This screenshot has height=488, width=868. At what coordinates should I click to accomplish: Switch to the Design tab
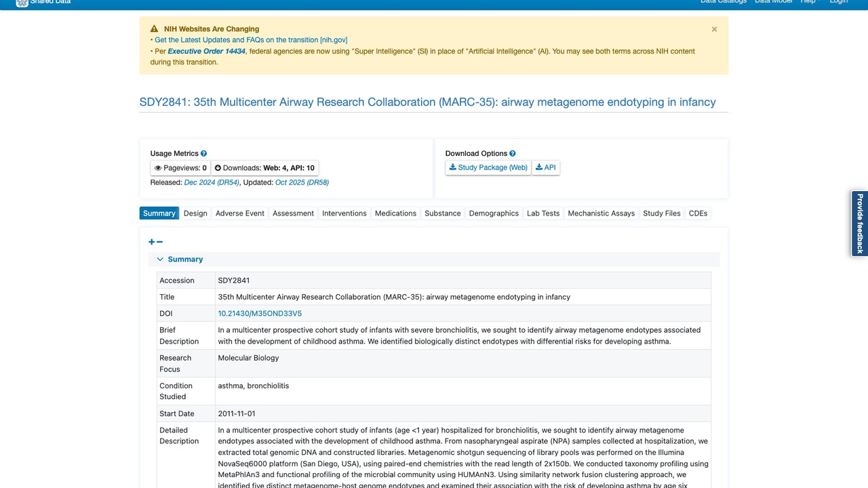(195, 213)
